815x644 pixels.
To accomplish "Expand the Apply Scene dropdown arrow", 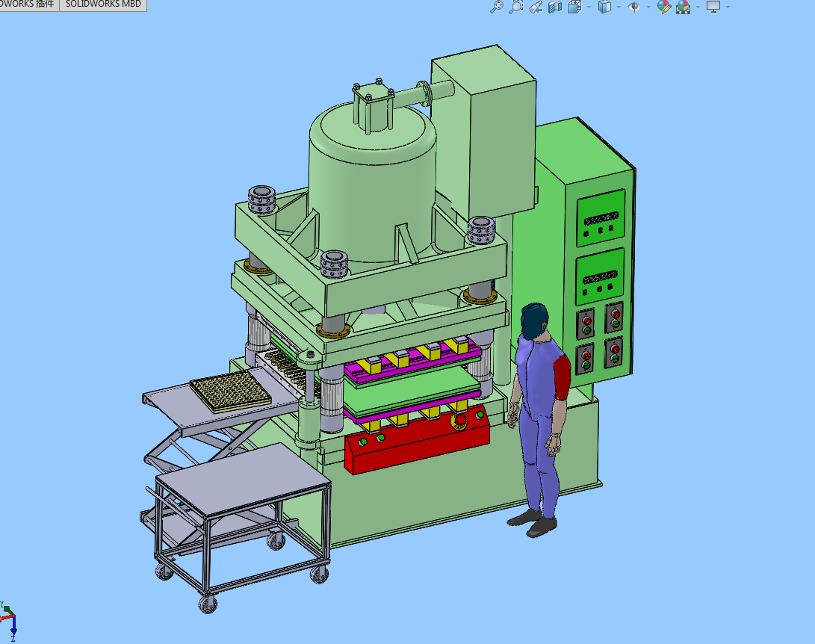I will point(698,7).
